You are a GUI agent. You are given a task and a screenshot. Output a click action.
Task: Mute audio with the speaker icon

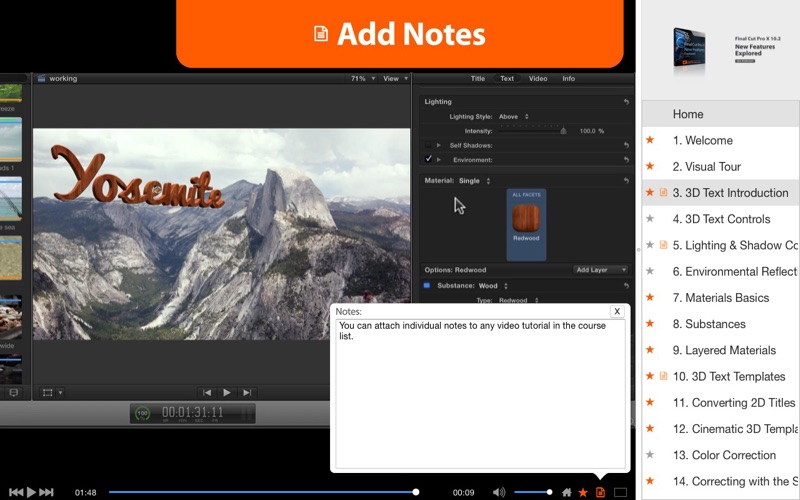498,492
